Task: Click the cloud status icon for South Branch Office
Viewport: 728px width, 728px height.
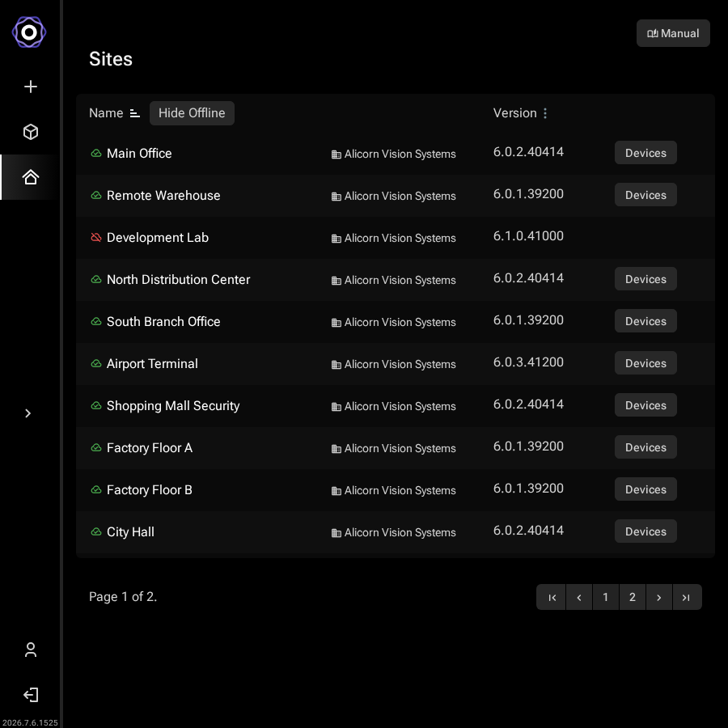Action: (x=96, y=321)
